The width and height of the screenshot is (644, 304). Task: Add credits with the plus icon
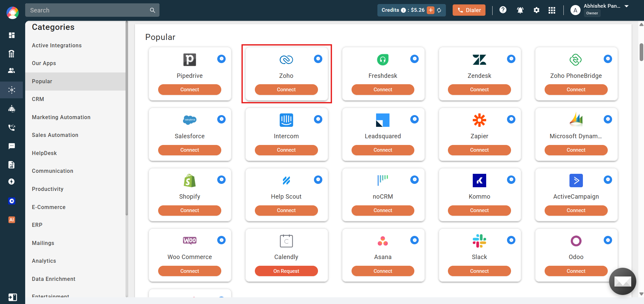click(x=431, y=10)
